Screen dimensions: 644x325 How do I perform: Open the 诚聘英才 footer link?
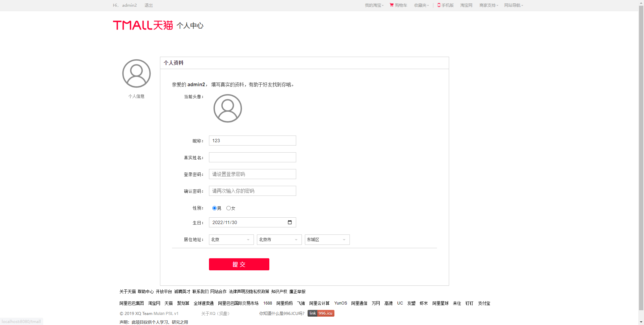tap(182, 292)
